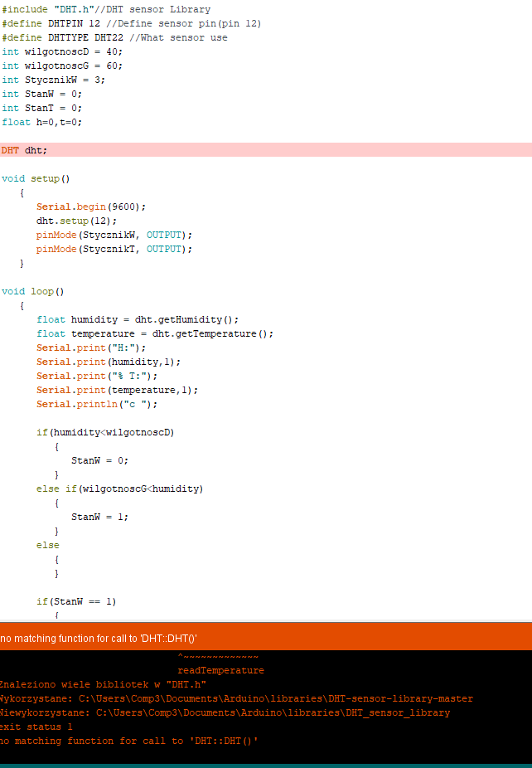
Task: Click 'Serial.print(temperature,1);' line
Action: point(118,391)
